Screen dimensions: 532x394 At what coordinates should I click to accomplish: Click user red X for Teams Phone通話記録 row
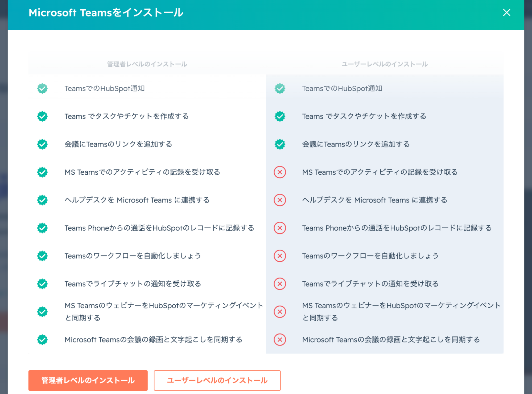[280, 228]
